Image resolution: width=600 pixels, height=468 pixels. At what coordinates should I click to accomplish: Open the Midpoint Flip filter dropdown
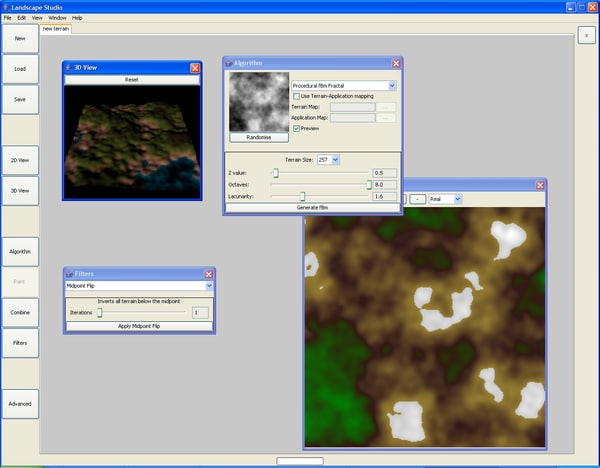(x=139, y=286)
